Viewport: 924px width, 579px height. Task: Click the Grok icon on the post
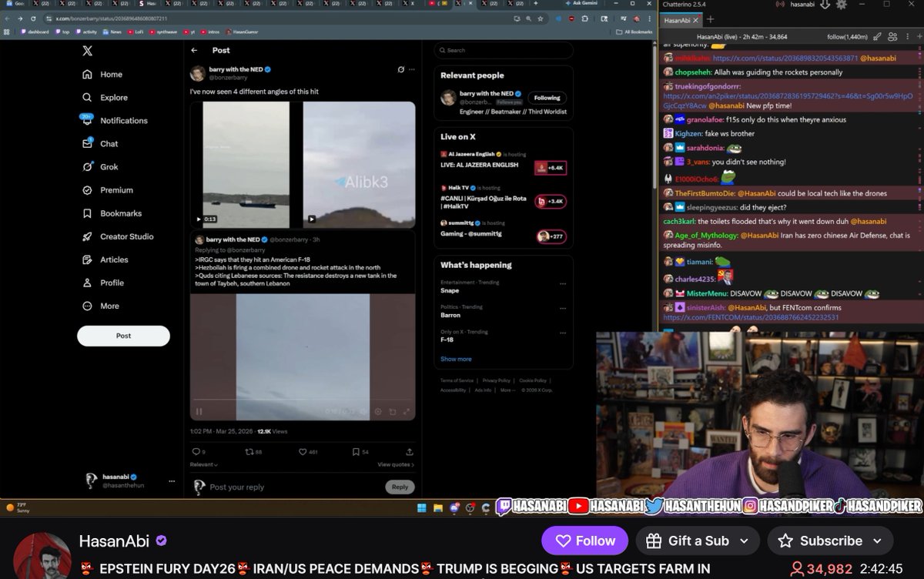click(401, 69)
